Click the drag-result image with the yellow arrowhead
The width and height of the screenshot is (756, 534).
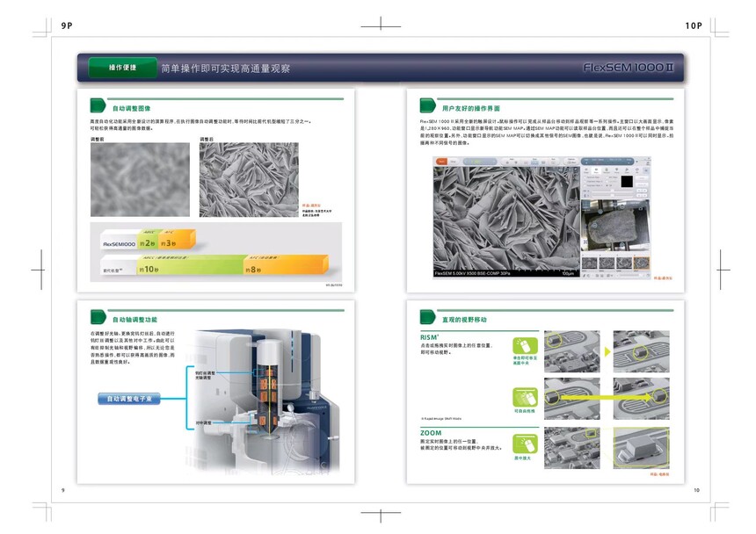[641, 398]
